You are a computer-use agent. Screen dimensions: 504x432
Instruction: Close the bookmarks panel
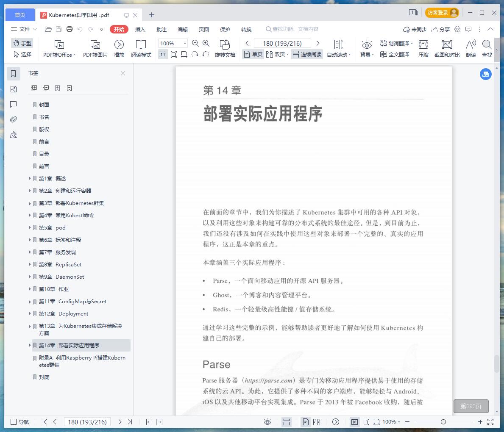click(123, 73)
